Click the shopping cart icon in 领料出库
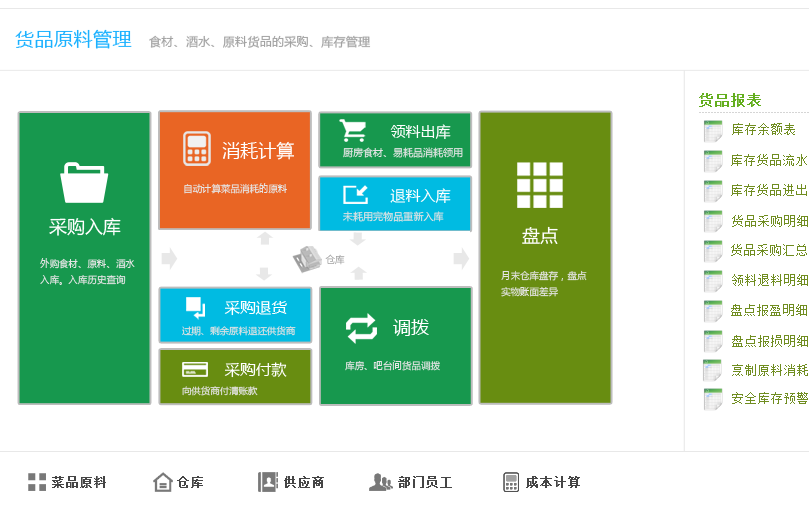Image resolution: width=809 pixels, height=531 pixels. pyautogui.click(x=353, y=131)
